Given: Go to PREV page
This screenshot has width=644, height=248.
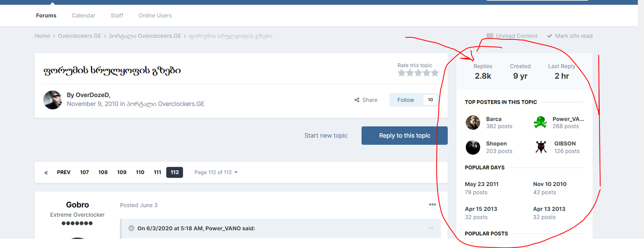Looking at the screenshot, I should 64,173.
